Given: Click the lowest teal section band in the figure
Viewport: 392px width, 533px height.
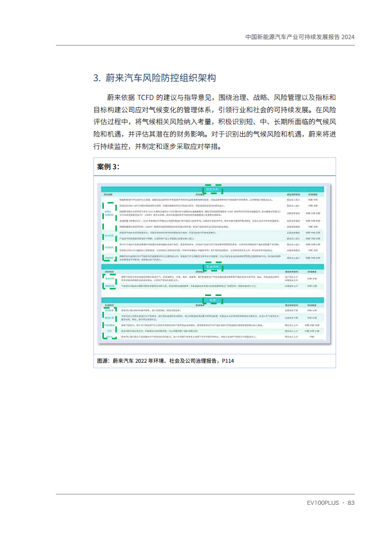Looking at the screenshot, I should (x=213, y=300).
